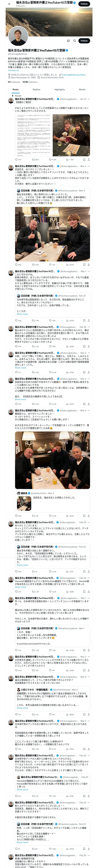This screenshot has width=98, height=868.
Task: Bookmark the pinned marriage announcement post
Action: pyautogui.click(x=84, y=160)
